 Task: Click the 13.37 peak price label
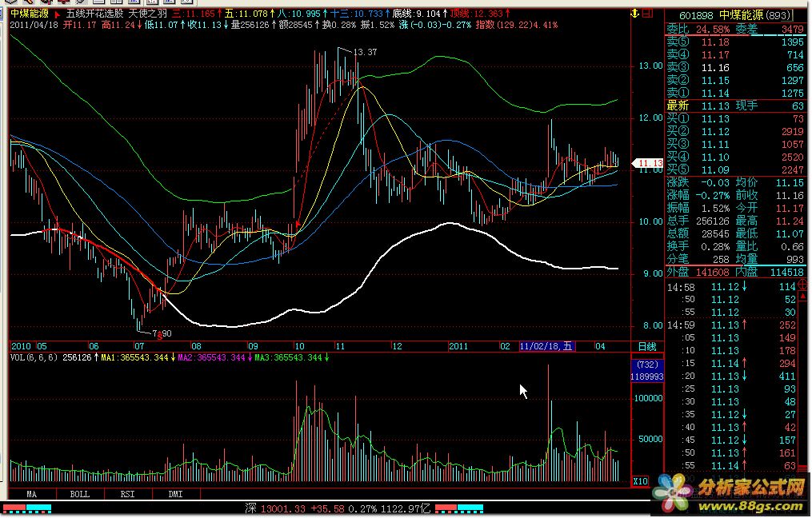(365, 52)
